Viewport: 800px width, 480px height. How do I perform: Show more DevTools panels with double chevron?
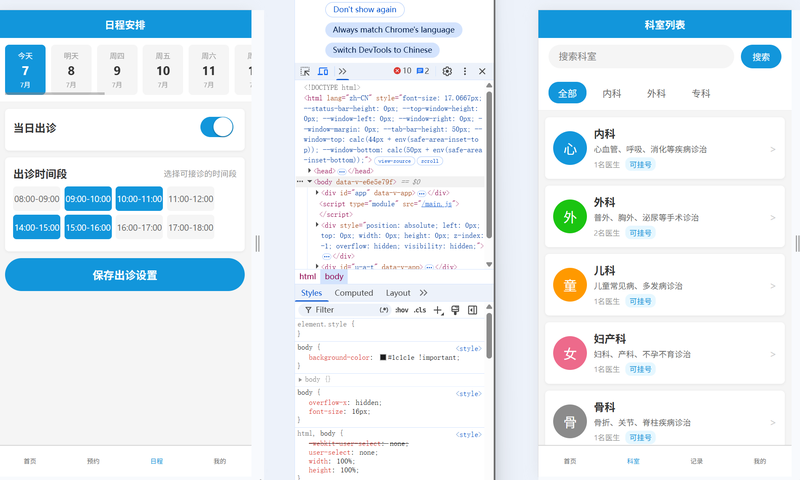pos(342,71)
